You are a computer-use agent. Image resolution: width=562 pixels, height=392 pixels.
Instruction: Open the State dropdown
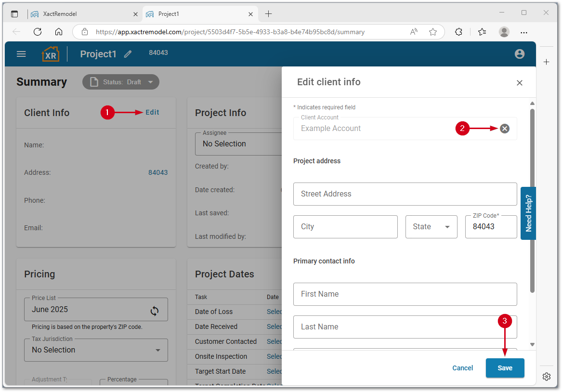point(431,227)
